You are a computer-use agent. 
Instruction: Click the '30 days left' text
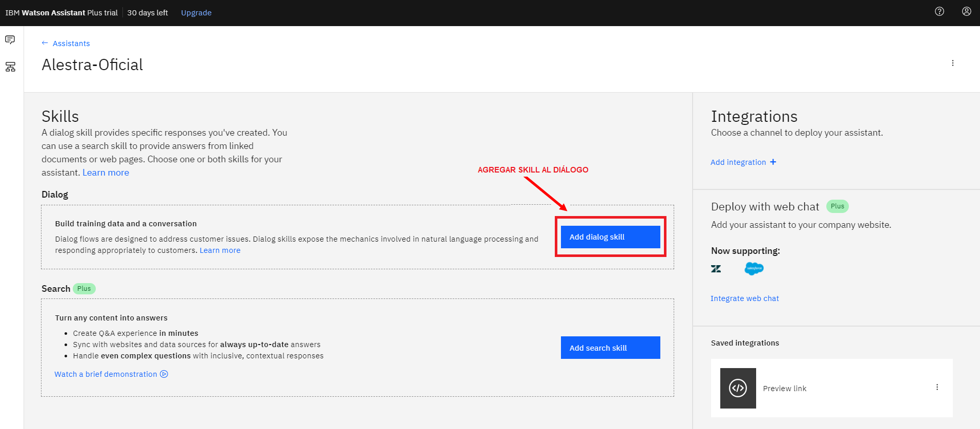(x=148, y=13)
